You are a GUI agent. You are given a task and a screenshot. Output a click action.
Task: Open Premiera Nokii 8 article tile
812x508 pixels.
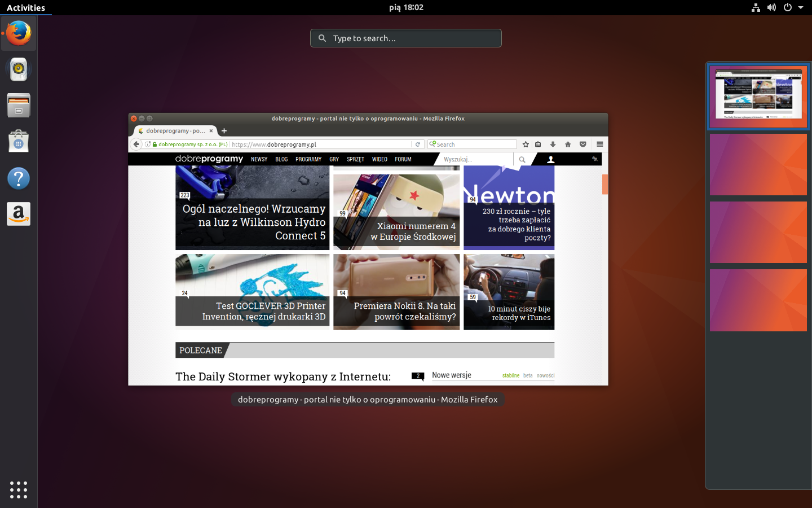(396, 292)
